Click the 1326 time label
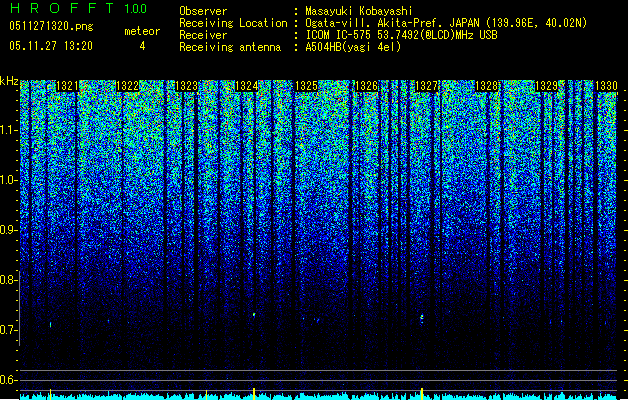 (367, 86)
